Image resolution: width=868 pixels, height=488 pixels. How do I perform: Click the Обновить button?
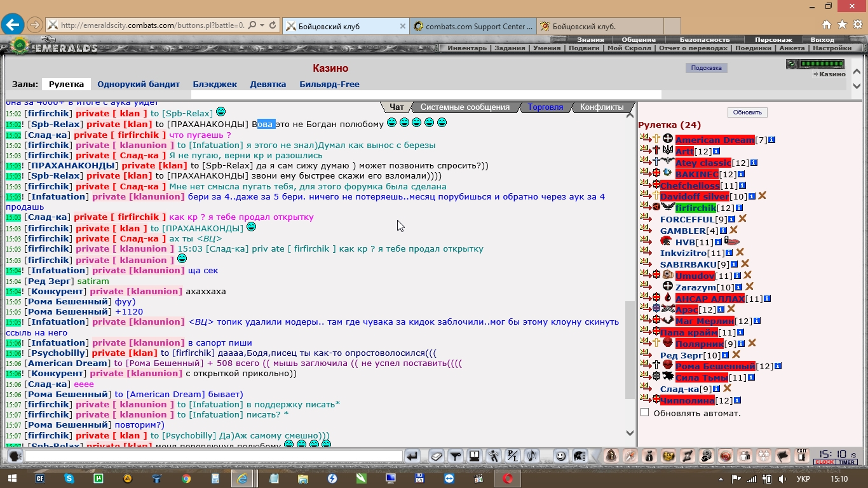point(747,112)
